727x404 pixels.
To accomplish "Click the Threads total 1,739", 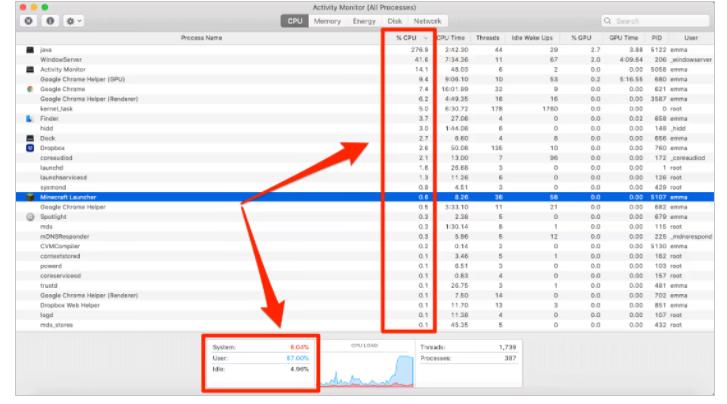I will pos(507,347).
